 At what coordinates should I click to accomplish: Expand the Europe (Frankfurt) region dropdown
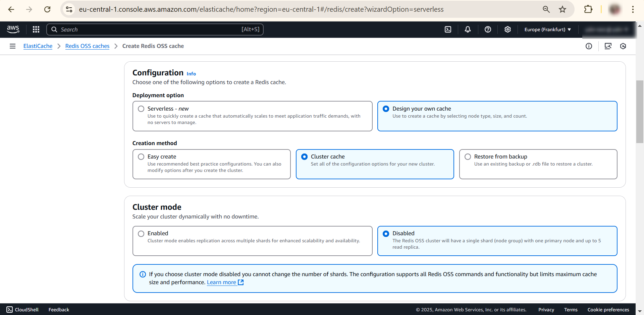coord(547,29)
